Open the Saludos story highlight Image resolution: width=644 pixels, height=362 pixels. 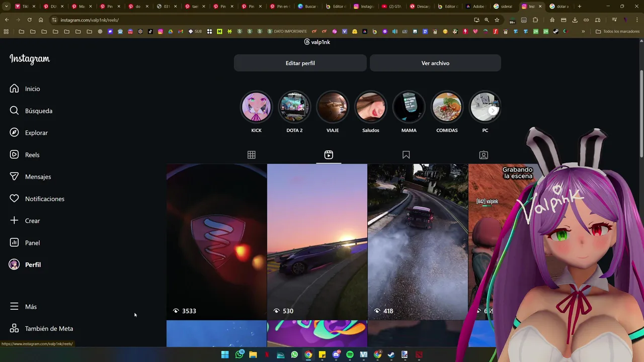click(371, 107)
